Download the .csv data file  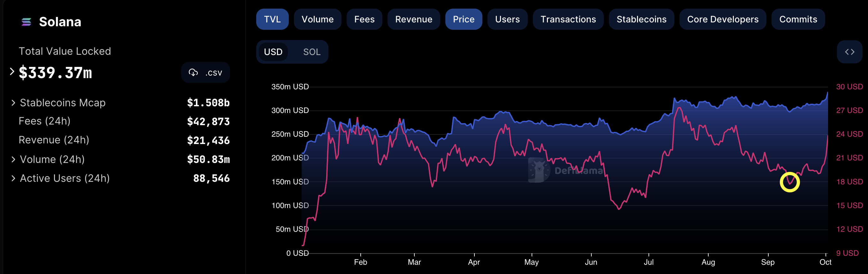[x=205, y=73]
